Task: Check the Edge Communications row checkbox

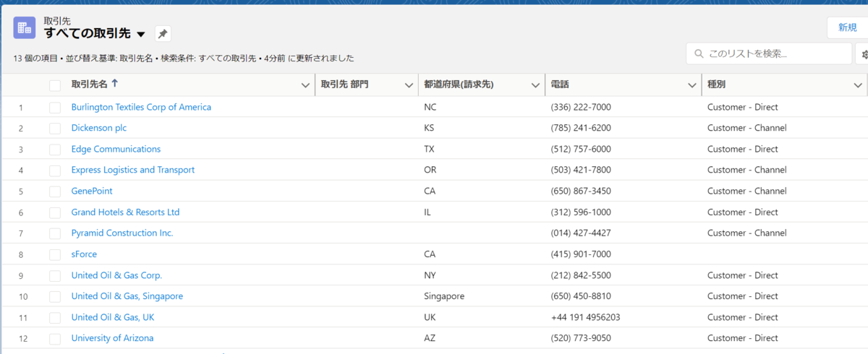Action: [x=55, y=150]
